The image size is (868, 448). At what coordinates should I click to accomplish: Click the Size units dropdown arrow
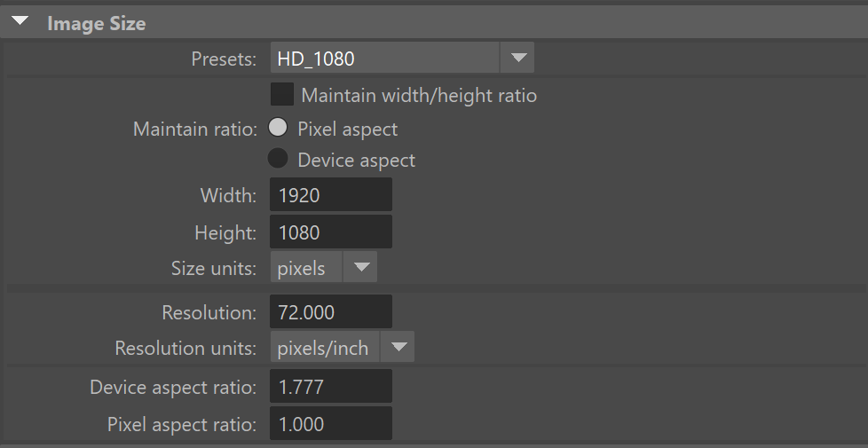tap(360, 268)
